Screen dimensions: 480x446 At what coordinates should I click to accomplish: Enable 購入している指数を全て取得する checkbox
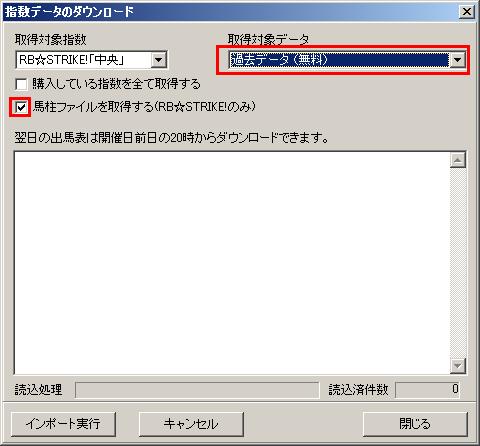[21, 84]
